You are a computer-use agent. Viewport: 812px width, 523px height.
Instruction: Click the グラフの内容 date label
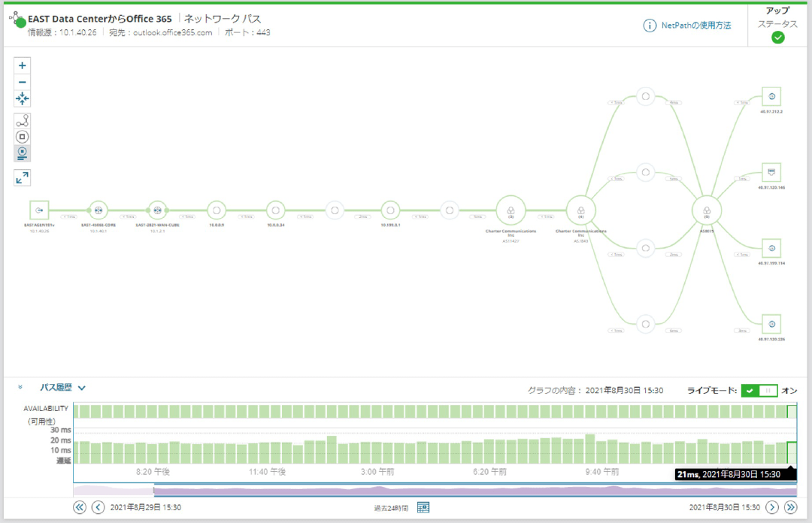[x=595, y=391]
